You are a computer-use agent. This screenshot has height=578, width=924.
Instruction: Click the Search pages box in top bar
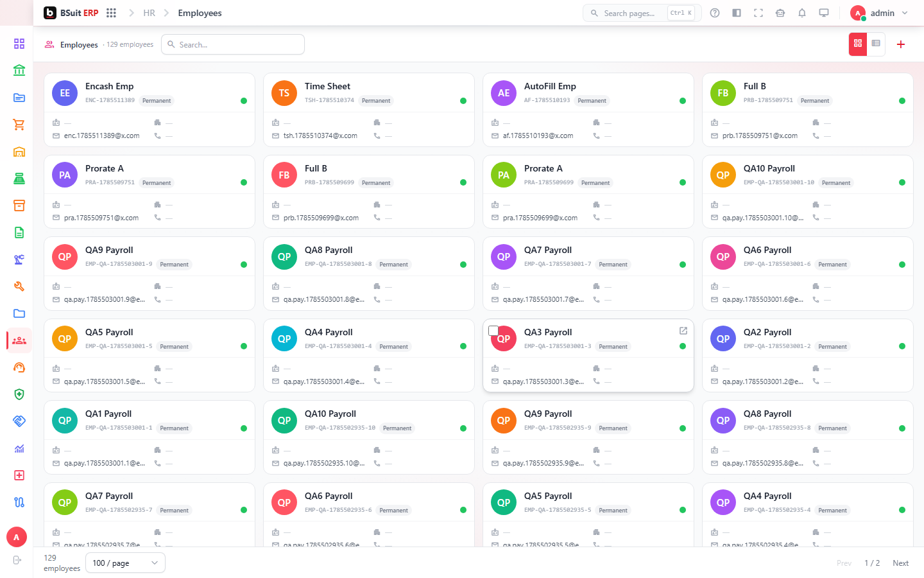pyautogui.click(x=642, y=13)
